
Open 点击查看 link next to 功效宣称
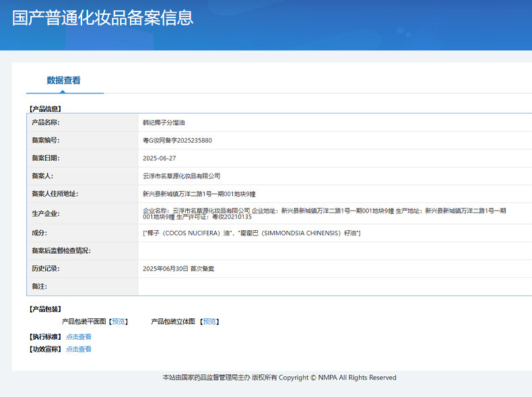pos(79,349)
